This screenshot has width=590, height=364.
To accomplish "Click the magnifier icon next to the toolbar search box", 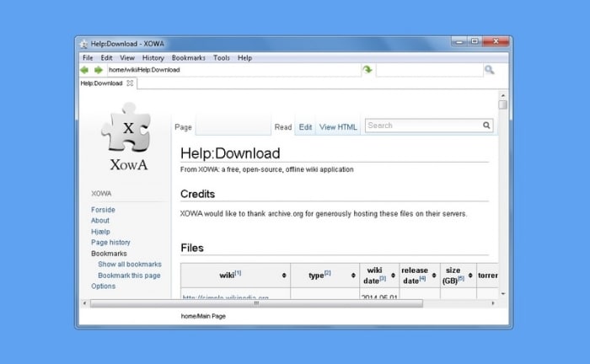I will coord(489,70).
